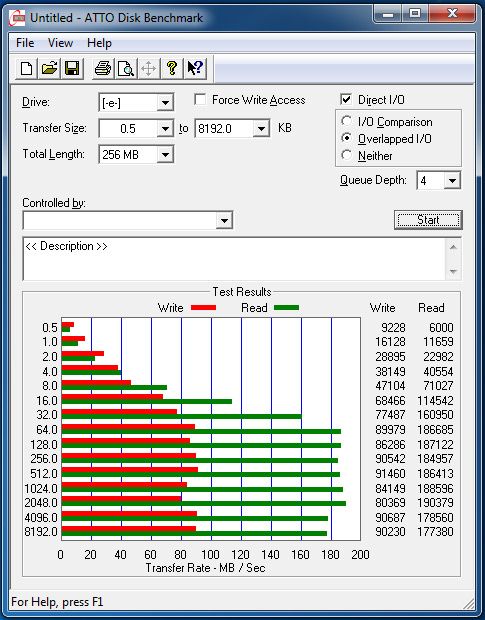Click the read value 6000
485x620 pixels.
pos(441,327)
